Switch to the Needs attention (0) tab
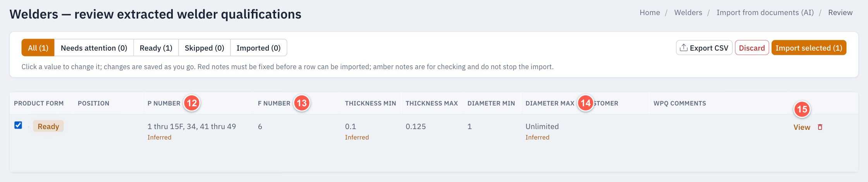Image resolution: width=868 pixels, height=182 pixels. point(94,48)
